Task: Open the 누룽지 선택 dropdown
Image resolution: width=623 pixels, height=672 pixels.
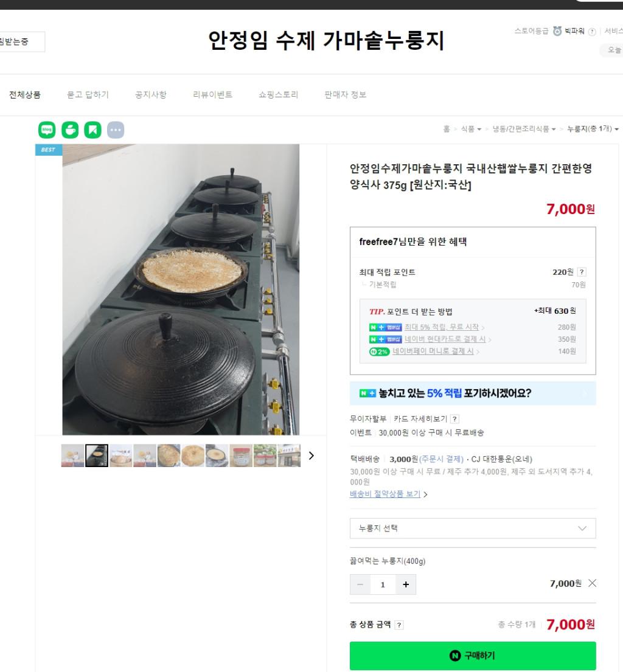Action: (x=473, y=528)
